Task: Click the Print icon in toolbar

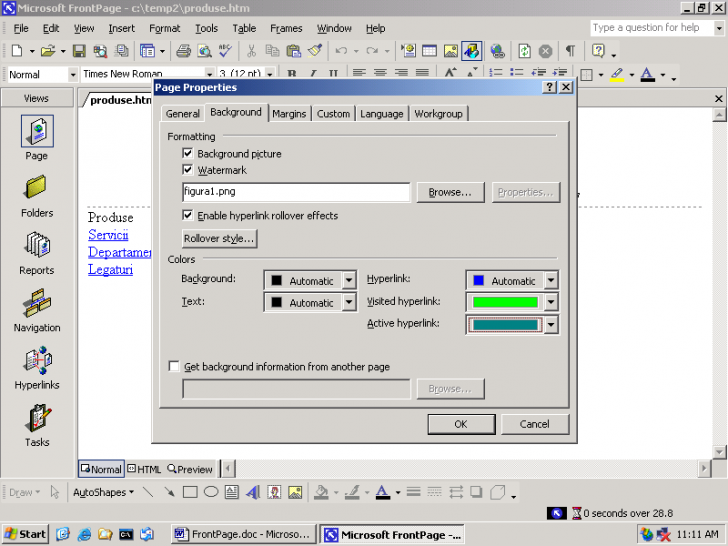Action: pos(183,51)
